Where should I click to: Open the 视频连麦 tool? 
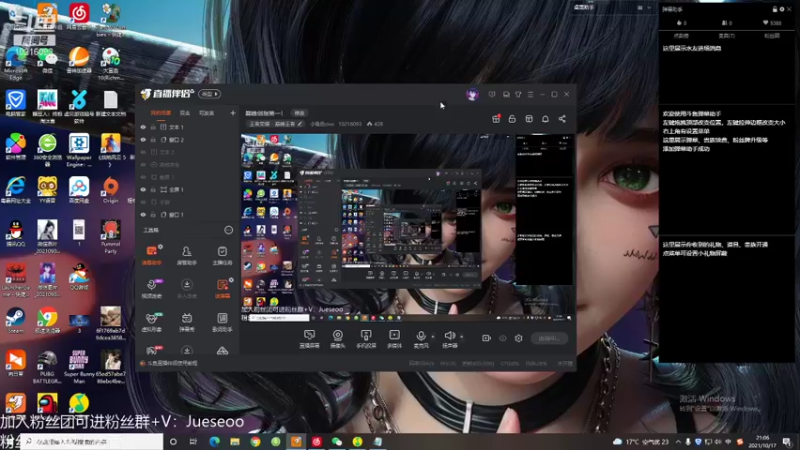(152, 288)
